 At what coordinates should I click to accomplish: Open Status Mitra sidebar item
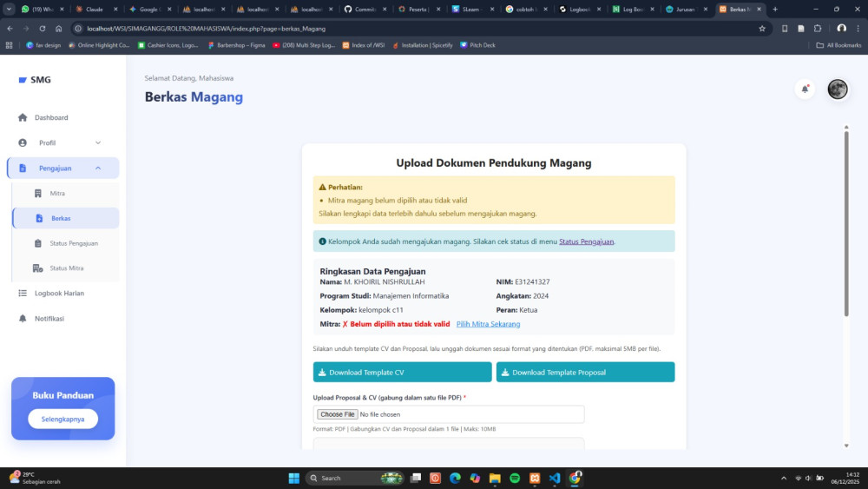point(66,268)
